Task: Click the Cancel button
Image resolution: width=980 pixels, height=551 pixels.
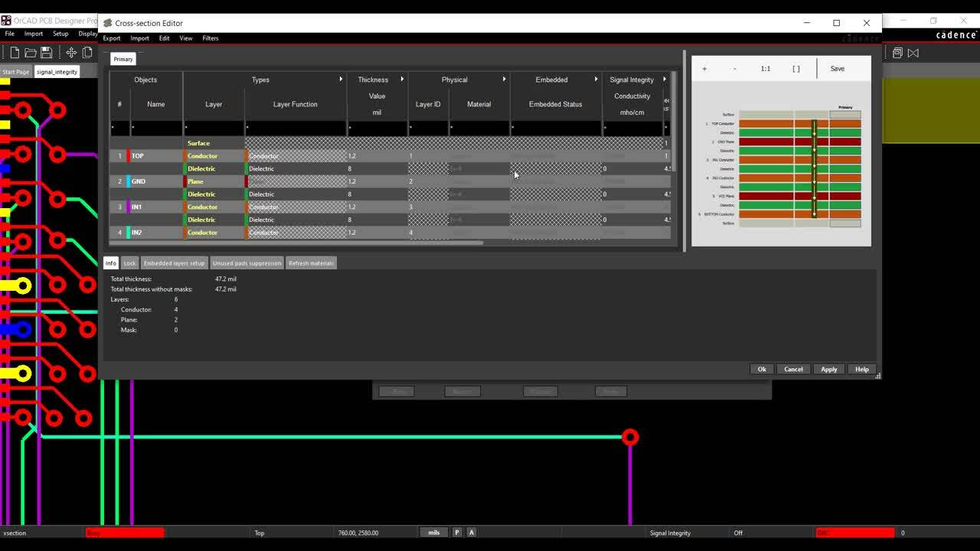Action: pyautogui.click(x=793, y=370)
